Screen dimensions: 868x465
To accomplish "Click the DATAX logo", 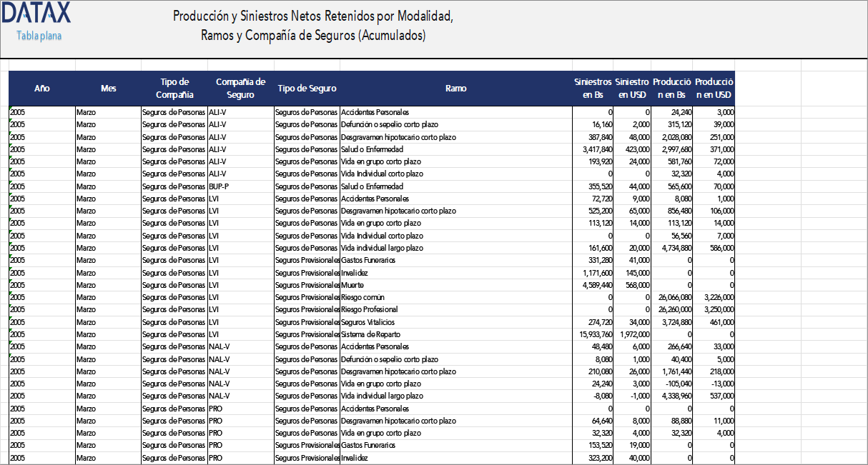I will 36,13.
